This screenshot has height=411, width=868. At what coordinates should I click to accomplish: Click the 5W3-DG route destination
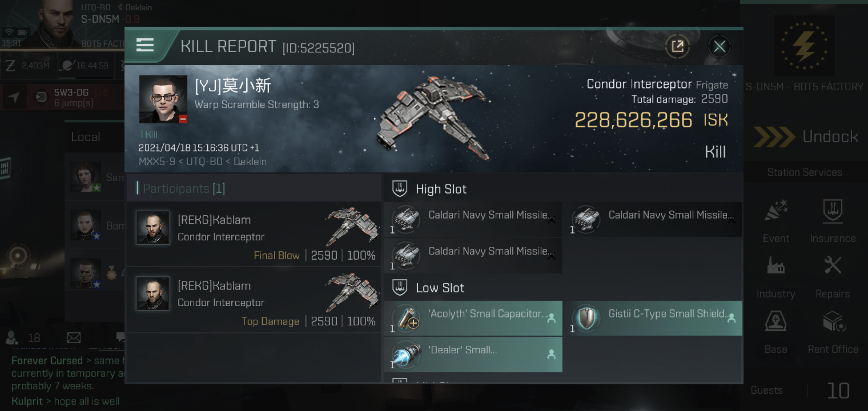coord(71,97)
